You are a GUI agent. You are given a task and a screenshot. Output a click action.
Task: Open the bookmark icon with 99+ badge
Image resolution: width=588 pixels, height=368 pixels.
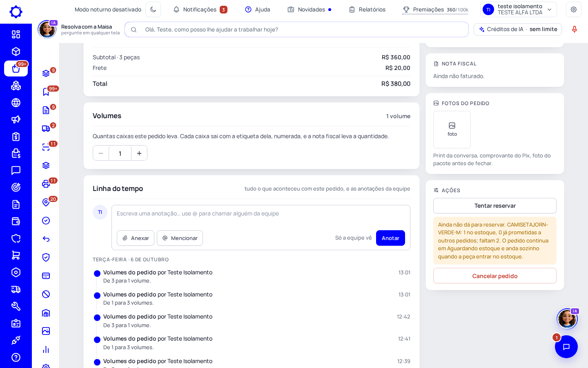pos(46,92)
